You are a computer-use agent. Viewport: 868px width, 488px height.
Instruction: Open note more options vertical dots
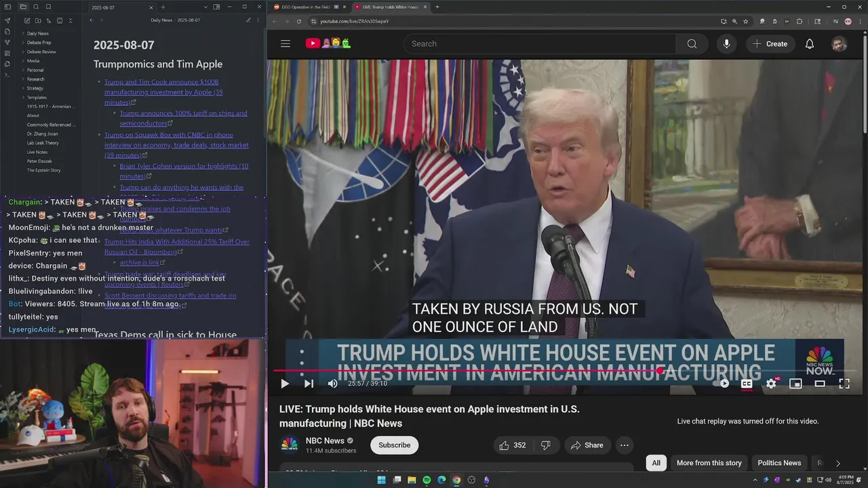(x=258, y=20)
